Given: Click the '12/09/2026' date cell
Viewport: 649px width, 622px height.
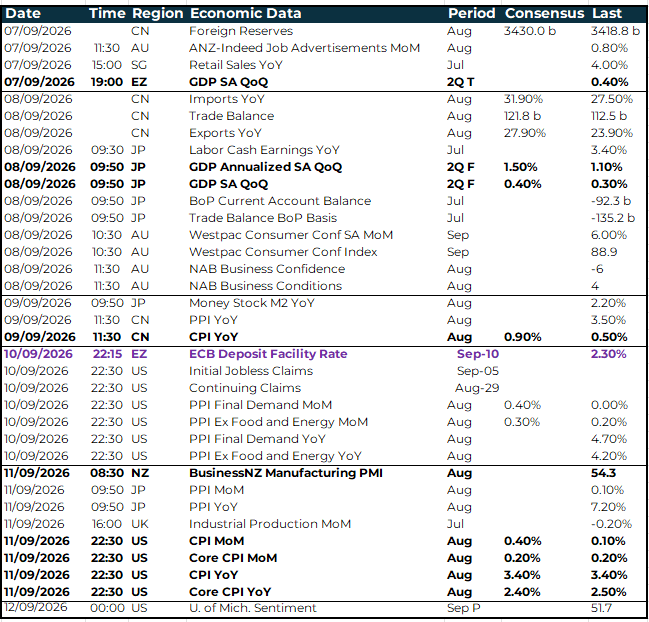Looking at the screenshot, I should point(36,607).
